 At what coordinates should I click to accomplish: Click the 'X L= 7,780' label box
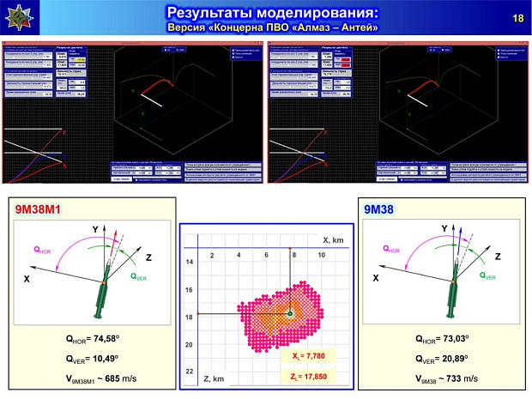click(x=308, y=356)
